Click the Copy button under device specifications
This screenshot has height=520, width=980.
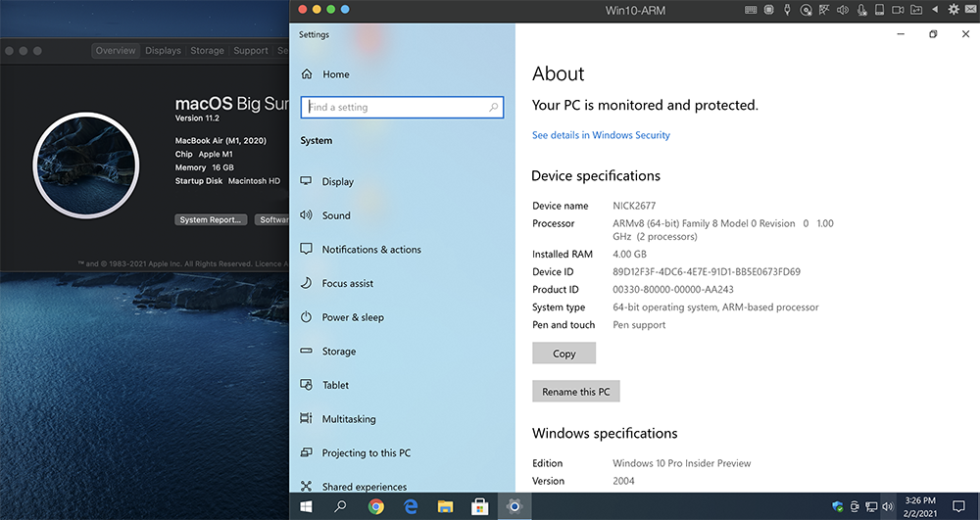coord(563,354)
